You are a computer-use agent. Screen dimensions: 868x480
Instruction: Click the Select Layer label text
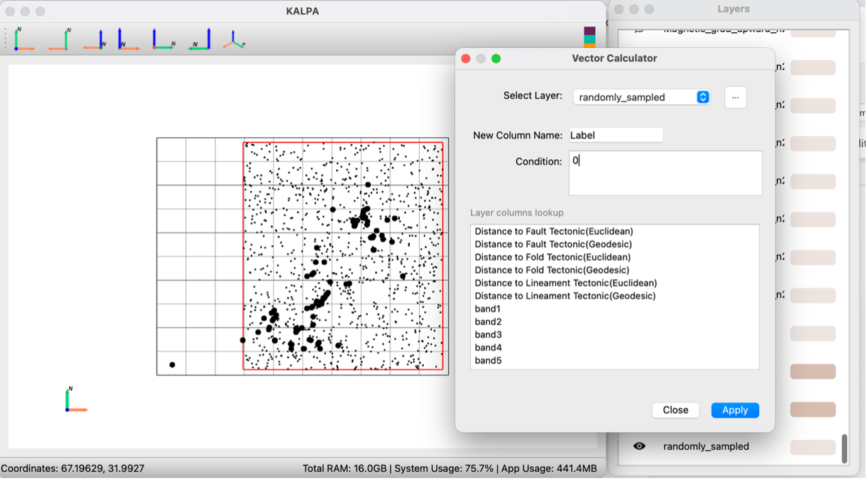coord(532,96)
